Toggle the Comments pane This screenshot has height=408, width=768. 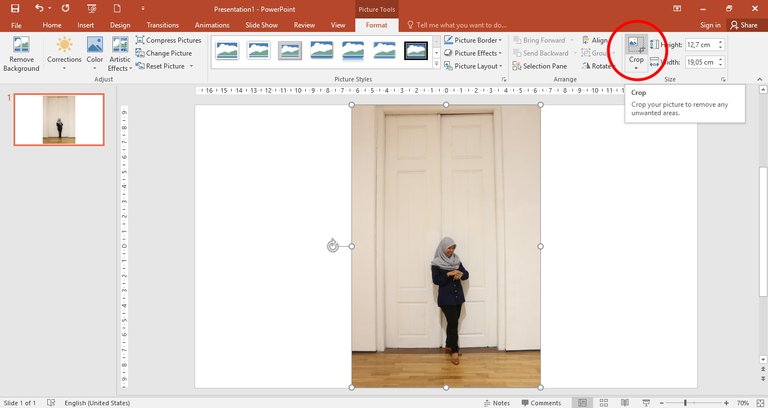click(541, 403)
